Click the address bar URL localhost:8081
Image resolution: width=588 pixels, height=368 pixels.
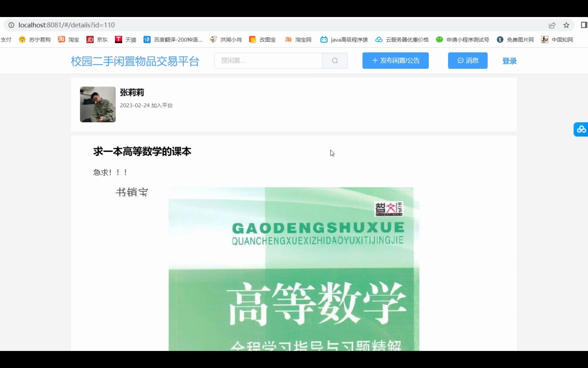point(67,25)
